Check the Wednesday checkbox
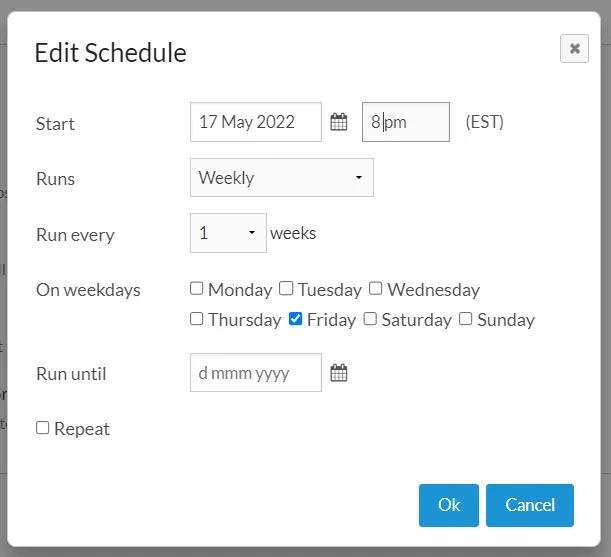This screenshot has height=557, width=611. pyautogui.click(x=375, y=288)
